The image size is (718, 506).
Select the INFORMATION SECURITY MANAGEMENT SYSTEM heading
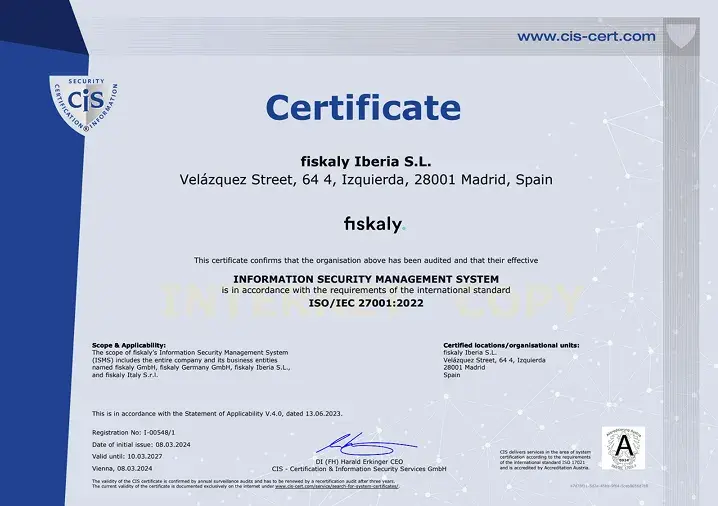click(366, 279)
